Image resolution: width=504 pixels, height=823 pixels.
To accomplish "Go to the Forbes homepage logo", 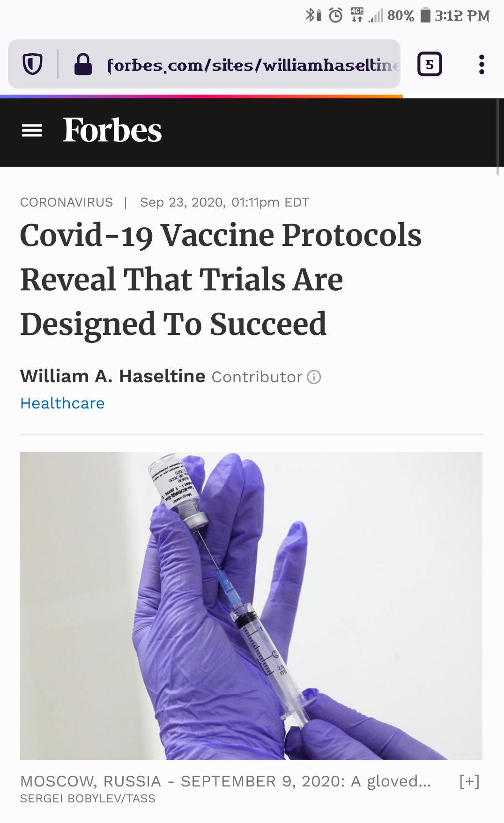I will [112, 130].
